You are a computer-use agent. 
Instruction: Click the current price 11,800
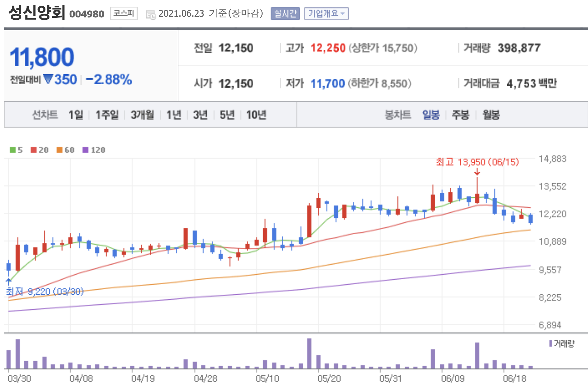[42, 57]
